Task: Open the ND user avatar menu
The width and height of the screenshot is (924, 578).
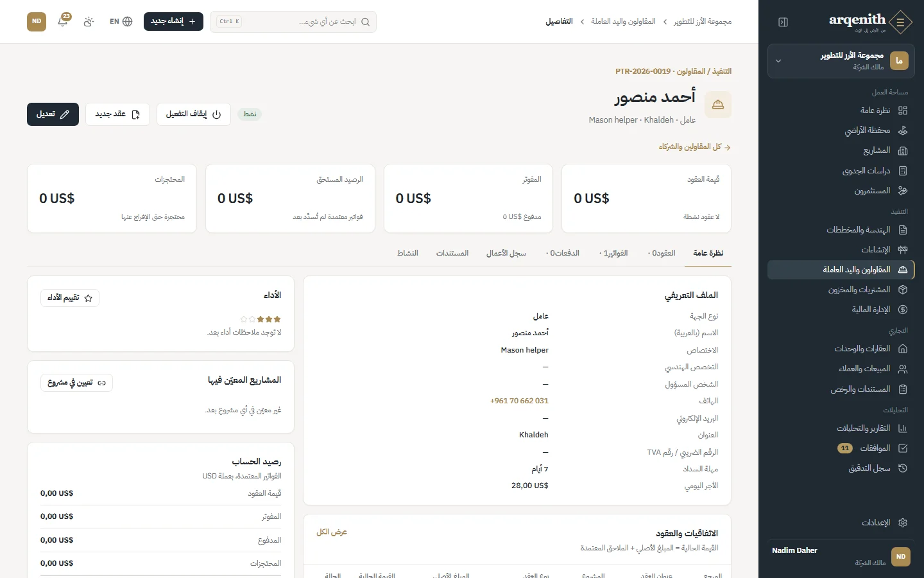Action: tap(37, 21)
